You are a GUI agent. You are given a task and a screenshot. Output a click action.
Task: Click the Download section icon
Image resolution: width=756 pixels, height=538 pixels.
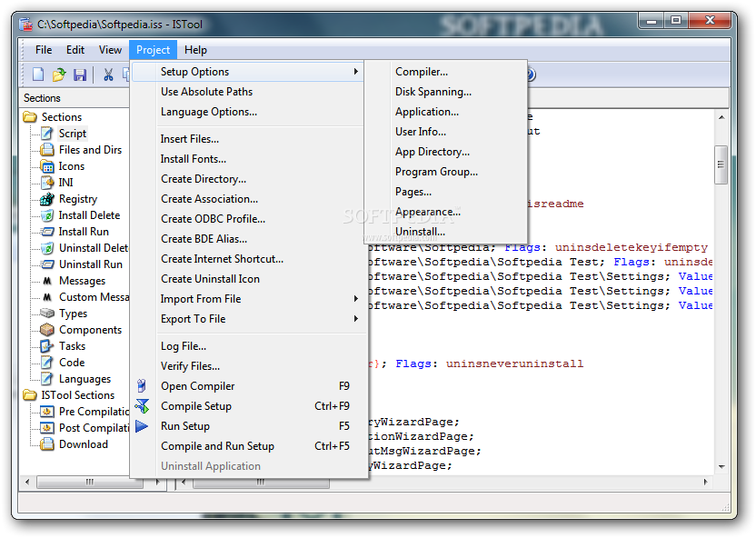[x=46, y=444]
